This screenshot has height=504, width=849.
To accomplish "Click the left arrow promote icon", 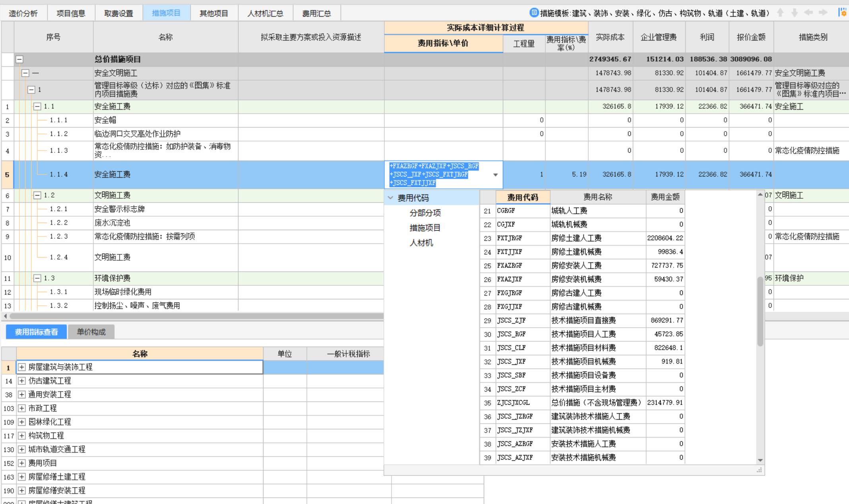I will 808,13.
